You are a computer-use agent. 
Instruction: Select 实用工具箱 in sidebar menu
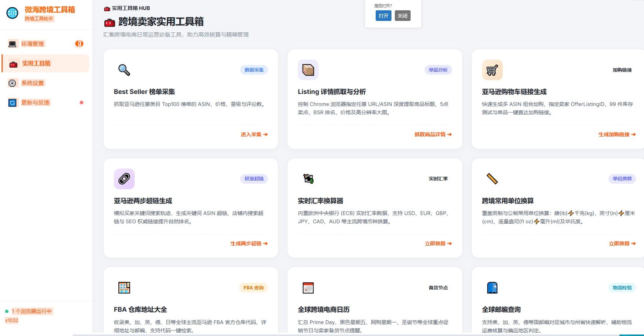(46, 63)
